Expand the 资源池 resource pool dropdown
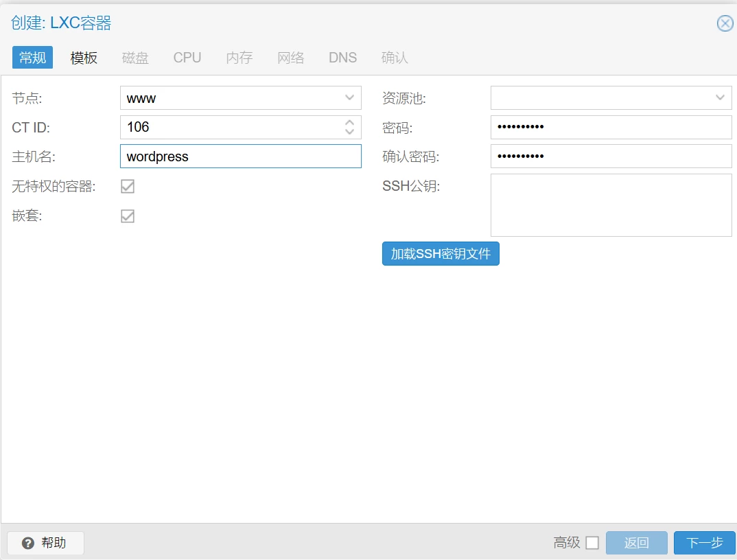Screen dimensions: 737x560 tap(720, 97)
